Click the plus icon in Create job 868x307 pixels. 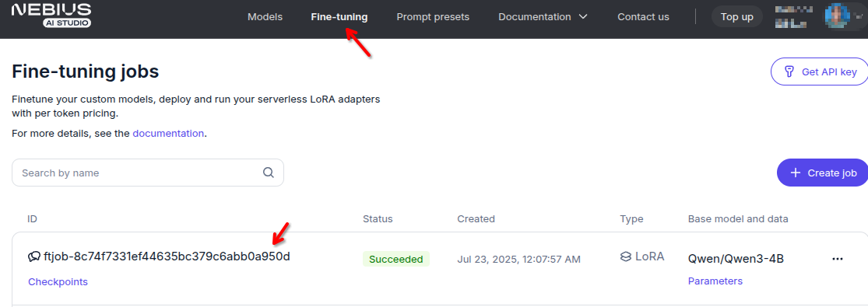[x=796, y=173]
